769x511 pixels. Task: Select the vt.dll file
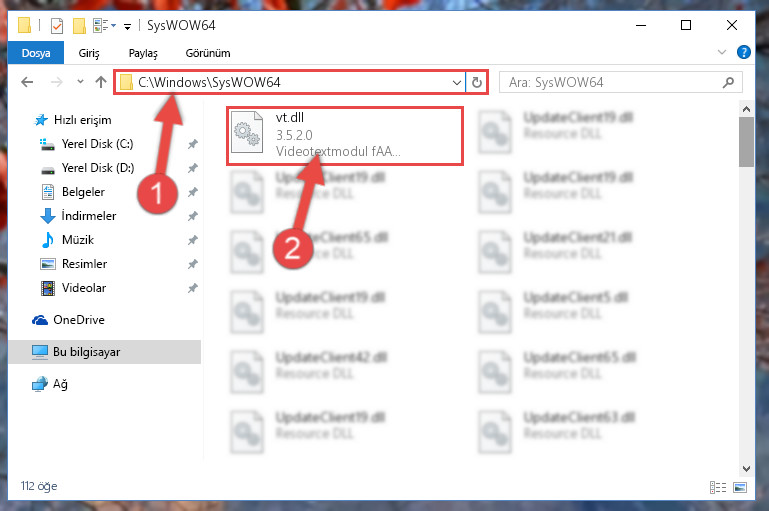coord(345,136)
